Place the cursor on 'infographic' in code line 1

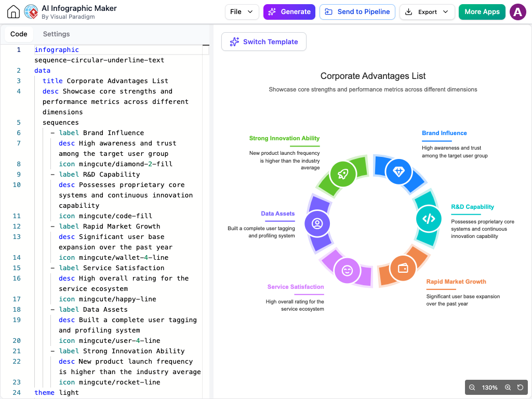point(57,50)
